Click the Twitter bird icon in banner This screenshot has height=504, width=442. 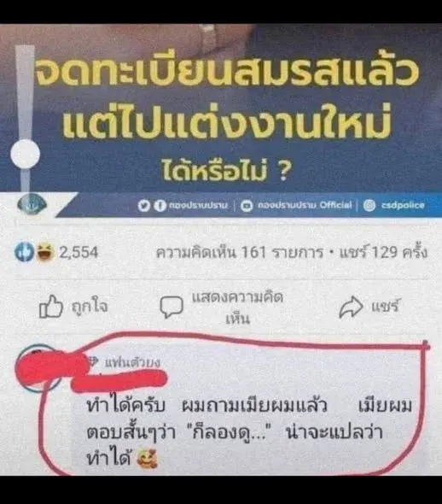[143, 205]
